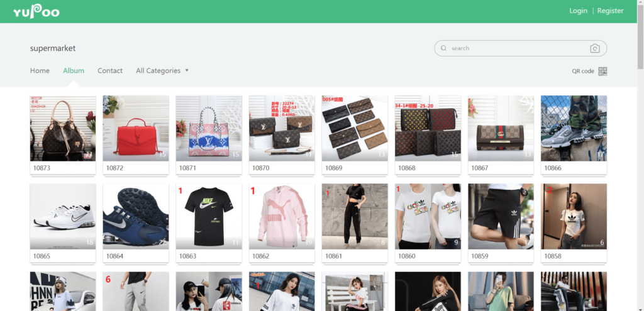Open album 10866 grey sneakers thumbnail
Image resolution: width=644 pixels, height=311 pixels.
(574, 128)
